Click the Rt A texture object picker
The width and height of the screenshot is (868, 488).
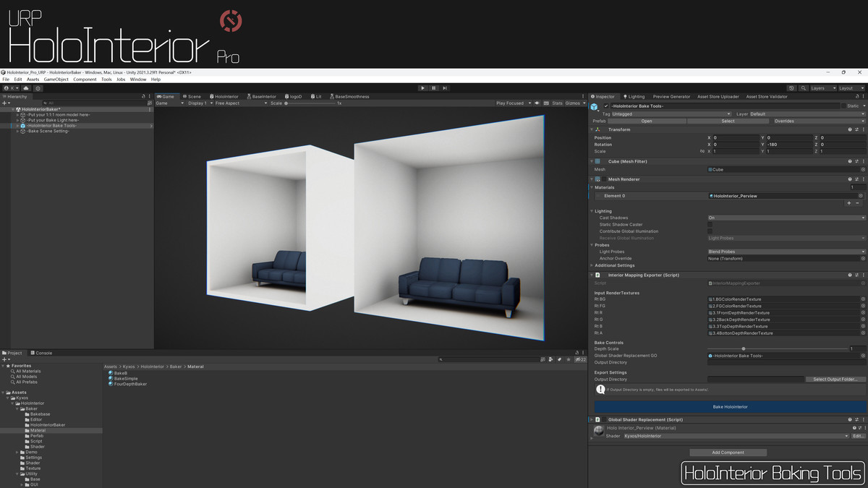[862, 333]
